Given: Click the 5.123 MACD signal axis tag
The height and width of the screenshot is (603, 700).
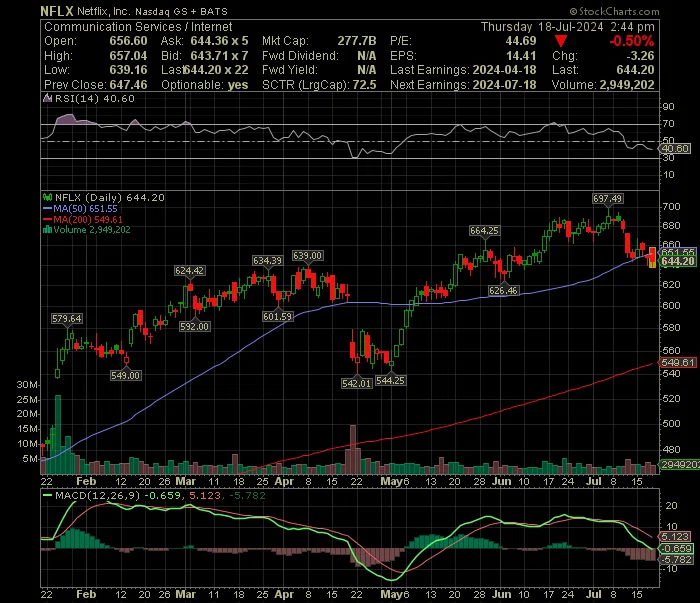Looking at the screenshot, I should tap(675, 537).
